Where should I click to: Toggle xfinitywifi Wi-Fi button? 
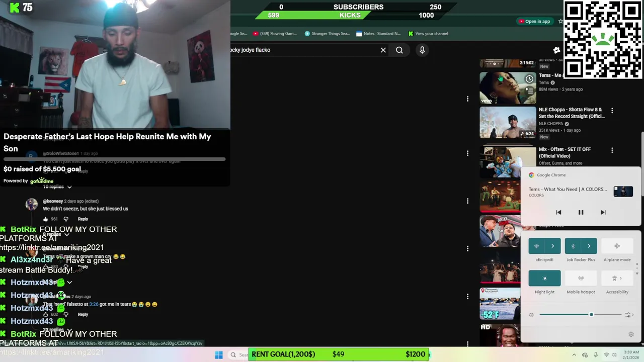click(x=536, y=246)
